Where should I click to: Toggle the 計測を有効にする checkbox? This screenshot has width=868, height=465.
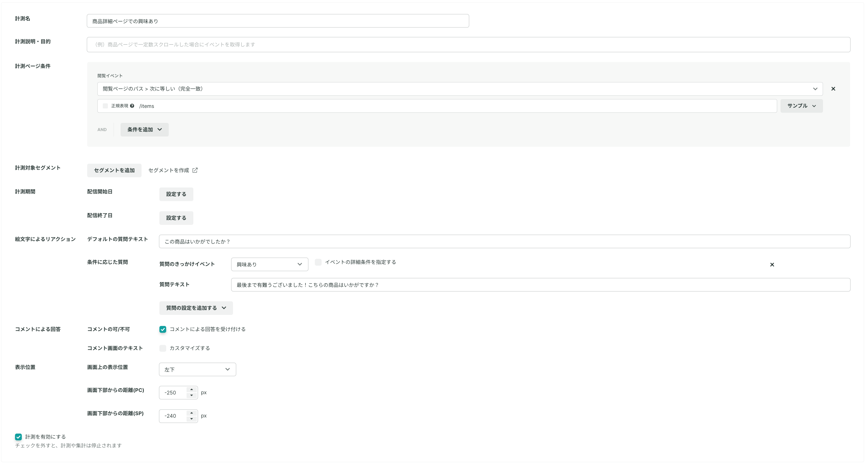[18, 437]
